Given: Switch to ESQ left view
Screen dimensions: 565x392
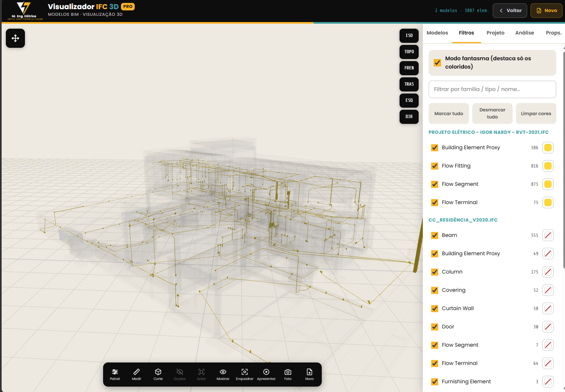Looking at the screenshot, I should click(409, 100).
